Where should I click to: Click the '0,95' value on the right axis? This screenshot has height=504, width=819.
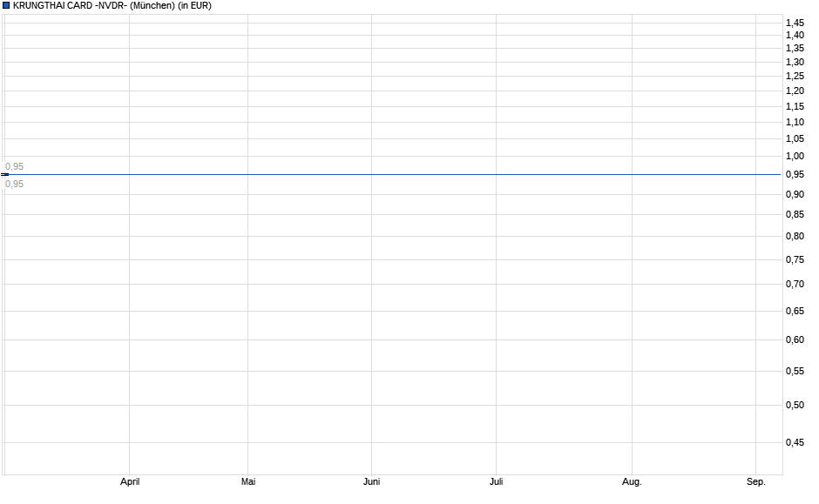[795, 174]
